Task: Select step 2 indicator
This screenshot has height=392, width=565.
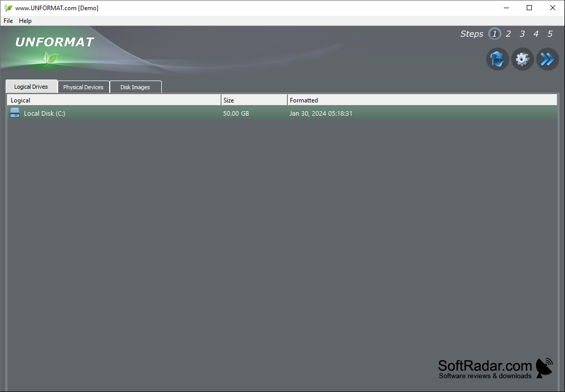Action: (508, 34)
